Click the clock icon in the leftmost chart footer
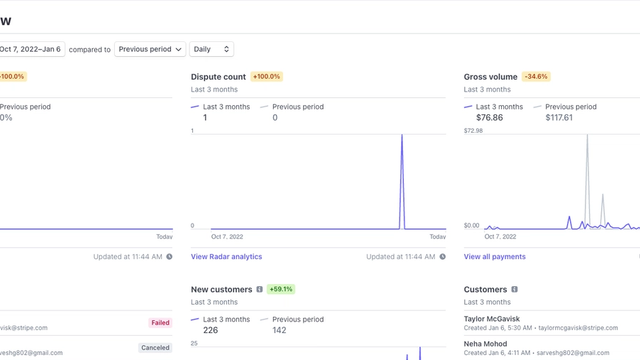 169,257
